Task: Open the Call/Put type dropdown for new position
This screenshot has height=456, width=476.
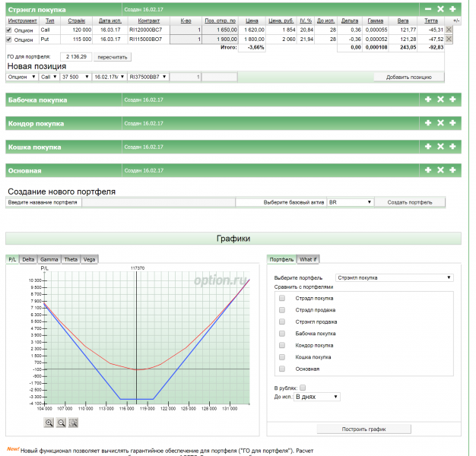Action: point(49,77)
